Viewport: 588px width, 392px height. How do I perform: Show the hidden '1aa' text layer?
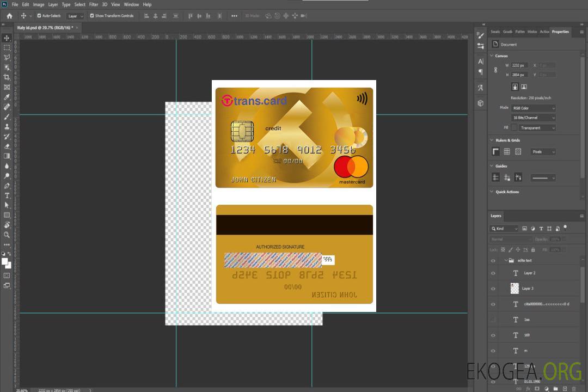click(x=493, y=320)
